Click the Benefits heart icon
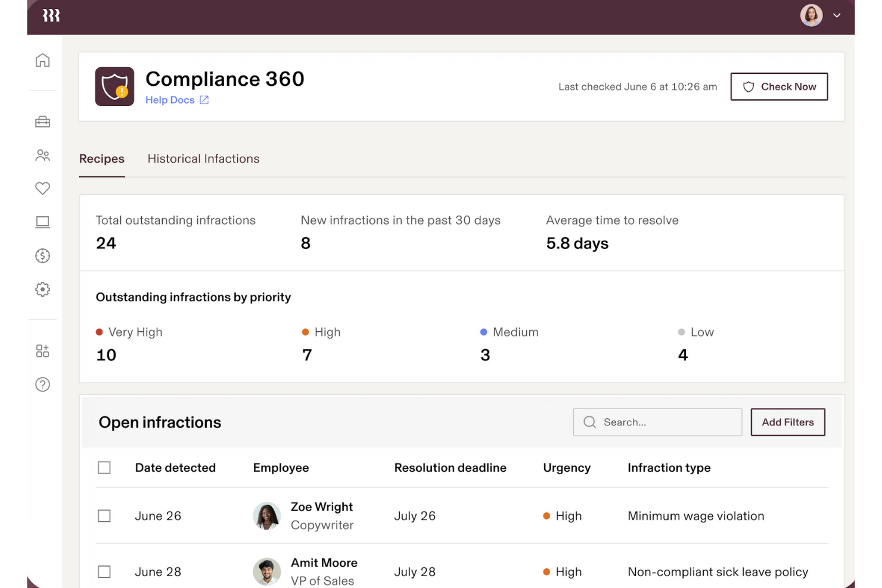Screen dimensions: 882x588 [42, 188]
